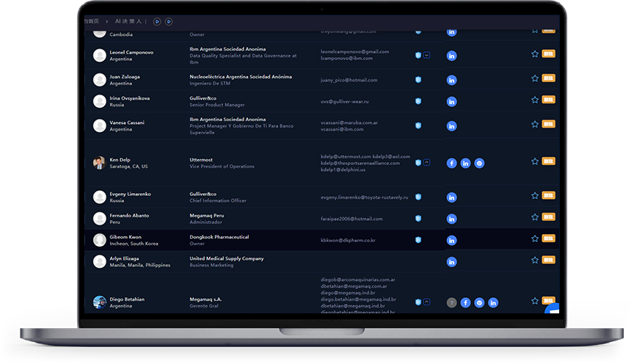Favorite Gibeom Kwon with the star
The height and width of the screenshot is (364, 634).
(534, 239)
